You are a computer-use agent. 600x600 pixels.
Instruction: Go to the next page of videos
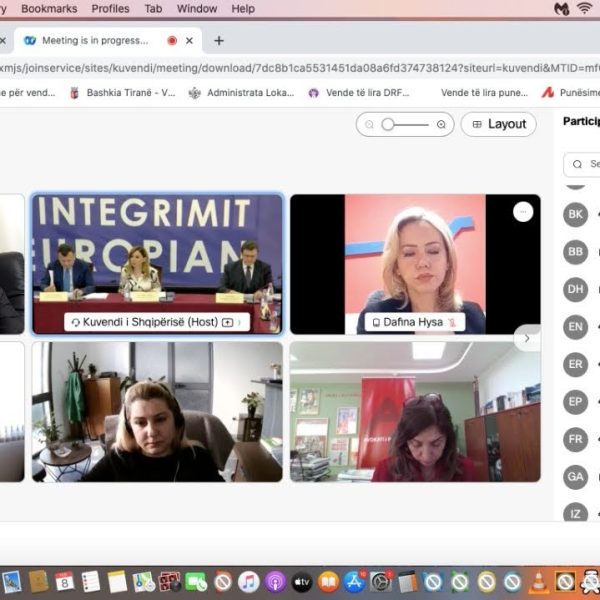point(527,339)
